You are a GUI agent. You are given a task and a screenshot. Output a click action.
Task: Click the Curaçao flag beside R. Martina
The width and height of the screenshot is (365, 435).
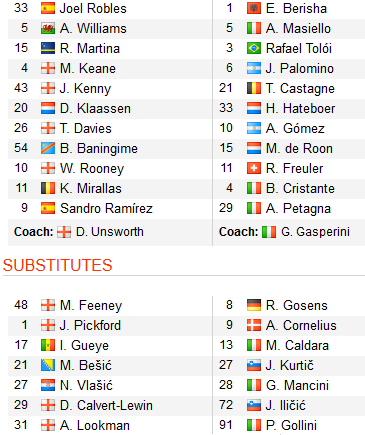[x=48, y=48]
